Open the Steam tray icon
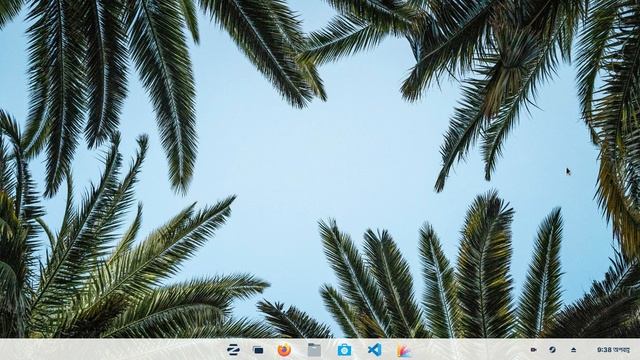 pos(552,349)
